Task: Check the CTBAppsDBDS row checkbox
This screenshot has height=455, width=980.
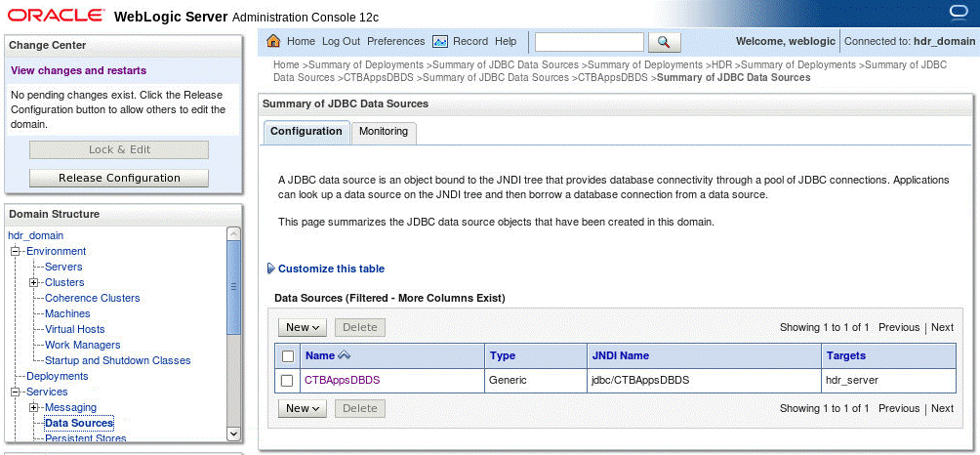Action: (x=287, y=380)
